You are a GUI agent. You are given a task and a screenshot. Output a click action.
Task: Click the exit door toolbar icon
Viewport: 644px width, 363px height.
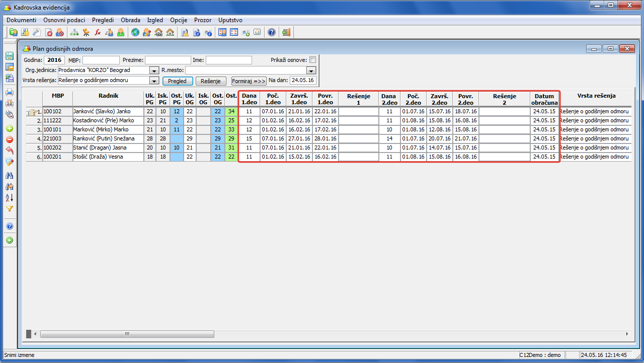[286, 33]
